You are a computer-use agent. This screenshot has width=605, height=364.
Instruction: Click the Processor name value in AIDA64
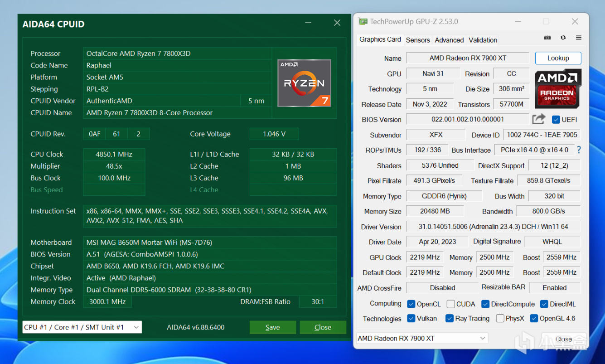pos(178,53)
